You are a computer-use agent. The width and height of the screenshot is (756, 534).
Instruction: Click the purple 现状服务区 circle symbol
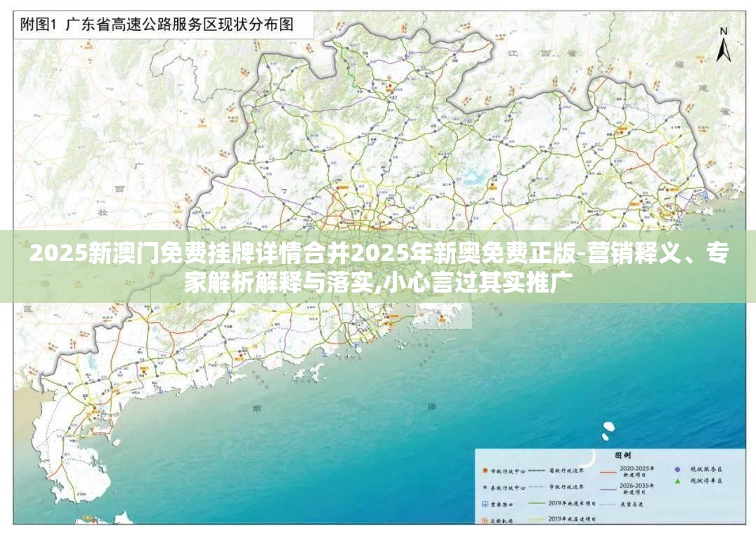pos(678,470)
